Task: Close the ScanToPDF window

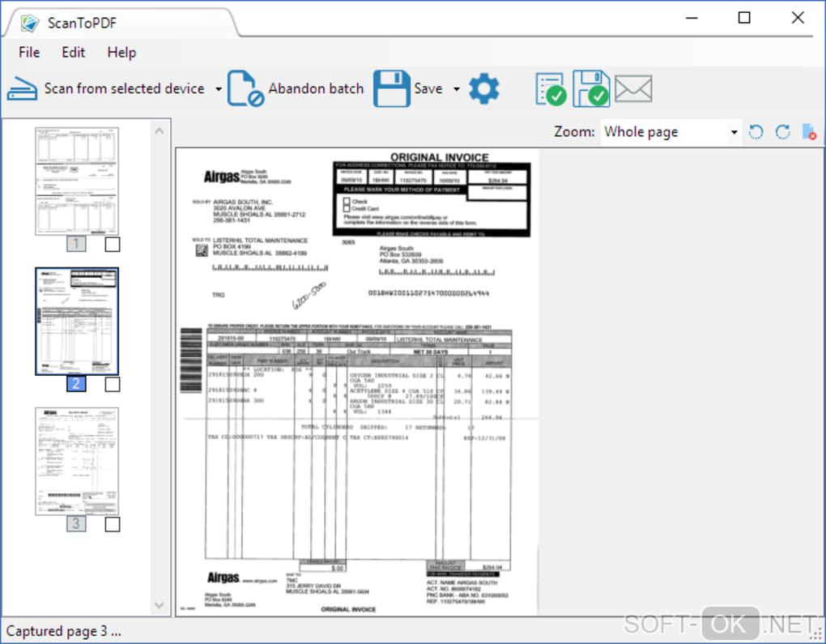Action: tap(798, 18)
